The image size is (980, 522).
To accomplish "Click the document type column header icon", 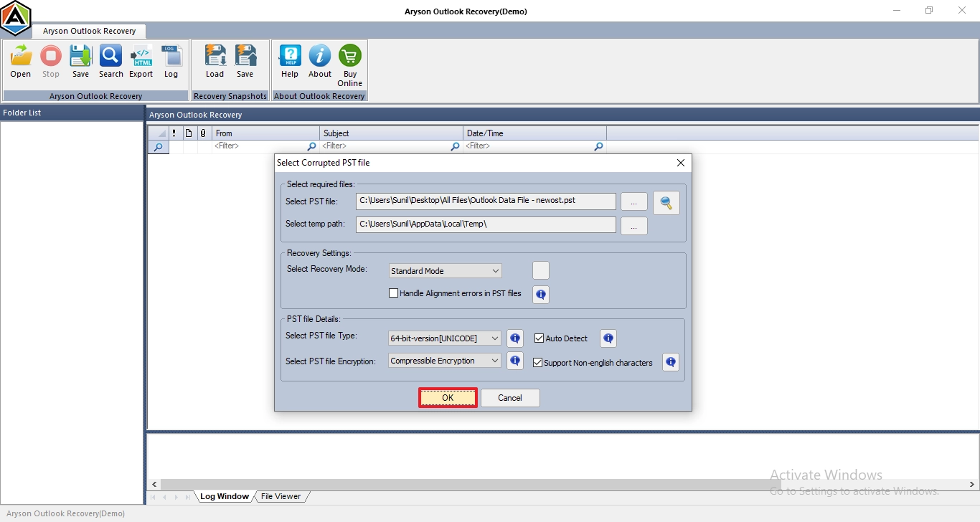I will pos(189,133).
